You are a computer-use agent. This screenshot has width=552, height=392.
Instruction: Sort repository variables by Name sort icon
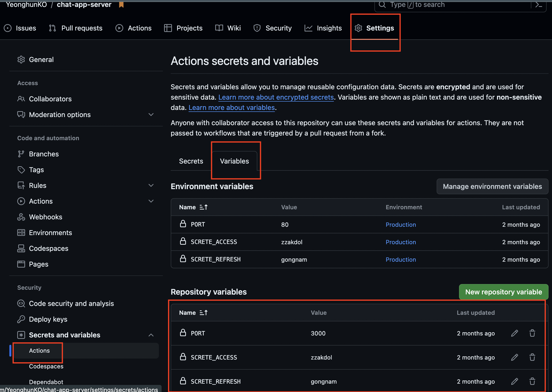(204, 313)
